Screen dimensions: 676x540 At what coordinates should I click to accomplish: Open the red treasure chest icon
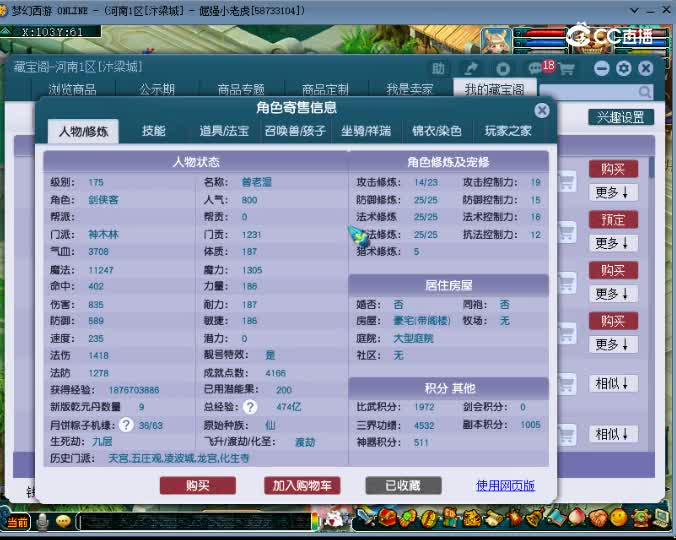[x=387, y=517]
